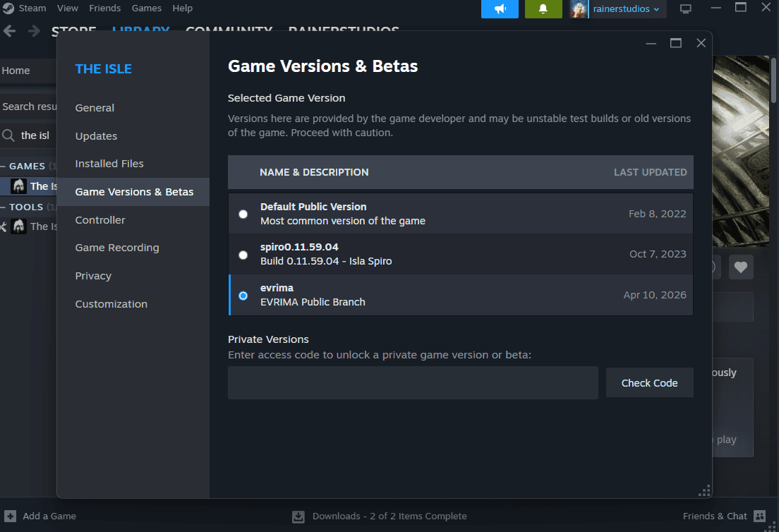
Task: Switch to Big Picture mode icon
Action: [685, 9]
